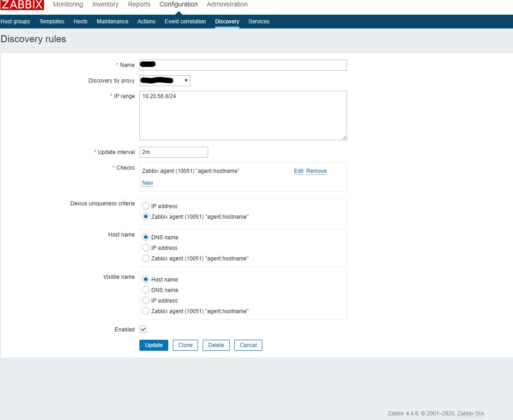Click the Cancel button

point(248,345)
